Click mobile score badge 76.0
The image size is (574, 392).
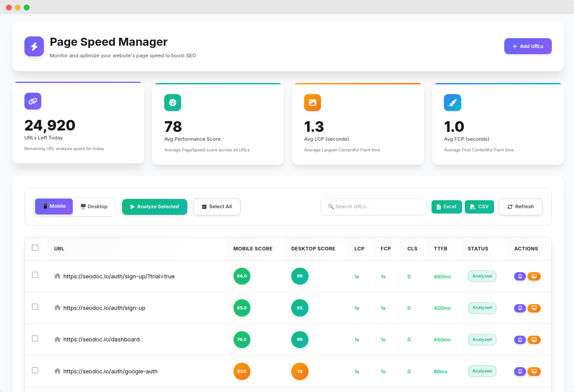pos(242,340)
